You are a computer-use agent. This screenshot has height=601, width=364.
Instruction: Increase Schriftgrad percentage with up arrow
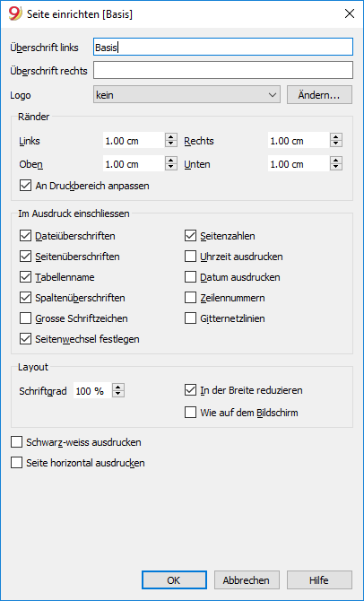coord(118,388)
